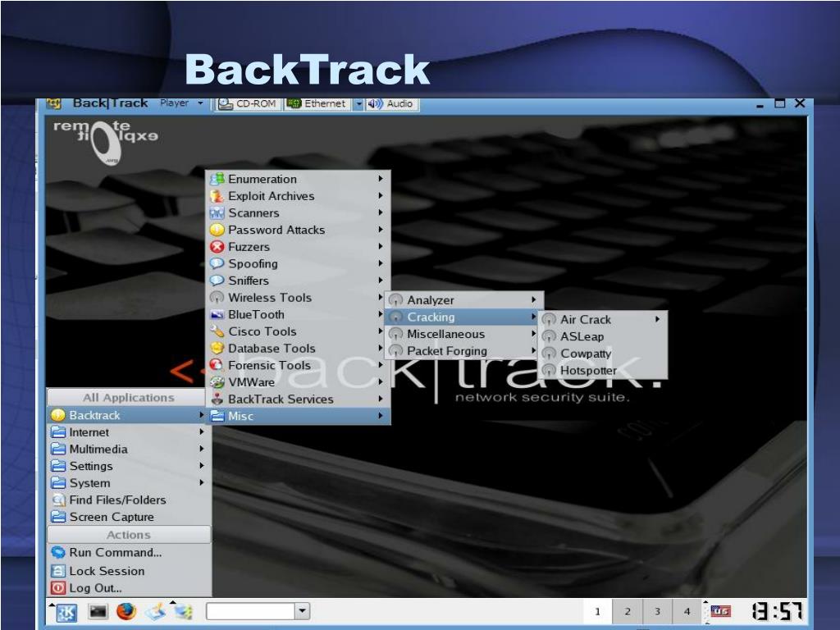Click the Screen Capture icon
Viewport: 840px width, 630px height.
coord(58,517)
